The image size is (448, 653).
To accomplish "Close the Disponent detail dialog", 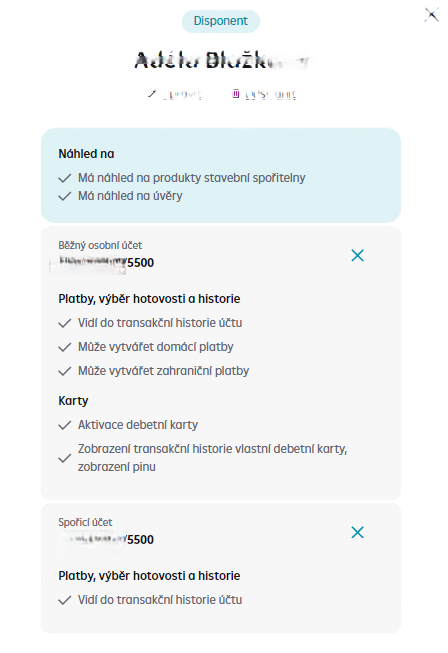I will tap(432, 15).
